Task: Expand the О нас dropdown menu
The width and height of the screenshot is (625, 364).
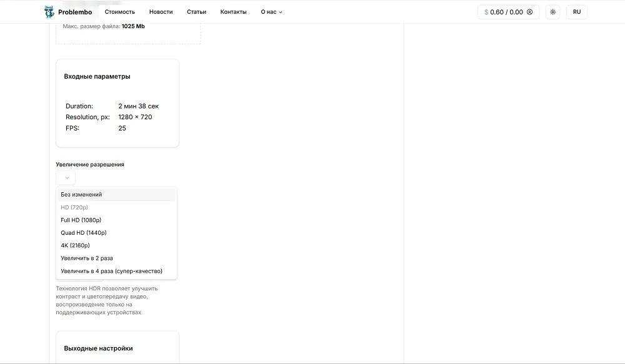Action: tap(271, 12)
